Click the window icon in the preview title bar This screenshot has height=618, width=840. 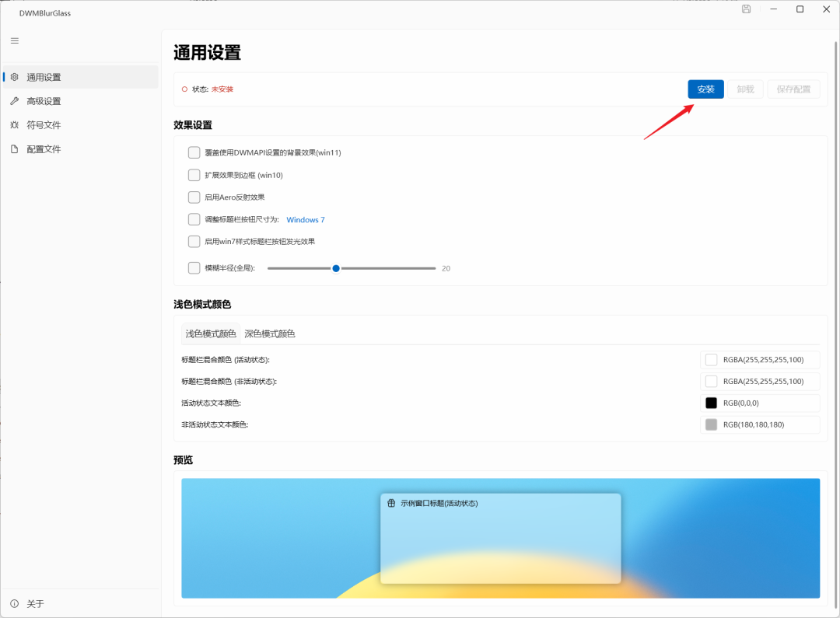click(390, 503)
